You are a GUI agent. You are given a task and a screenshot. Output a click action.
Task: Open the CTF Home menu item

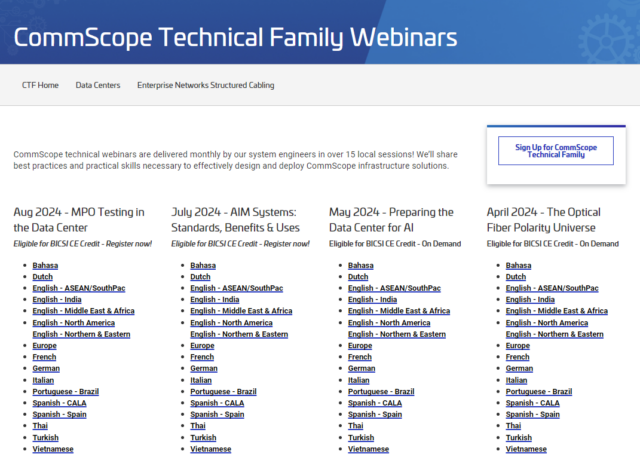coord(40,85)
